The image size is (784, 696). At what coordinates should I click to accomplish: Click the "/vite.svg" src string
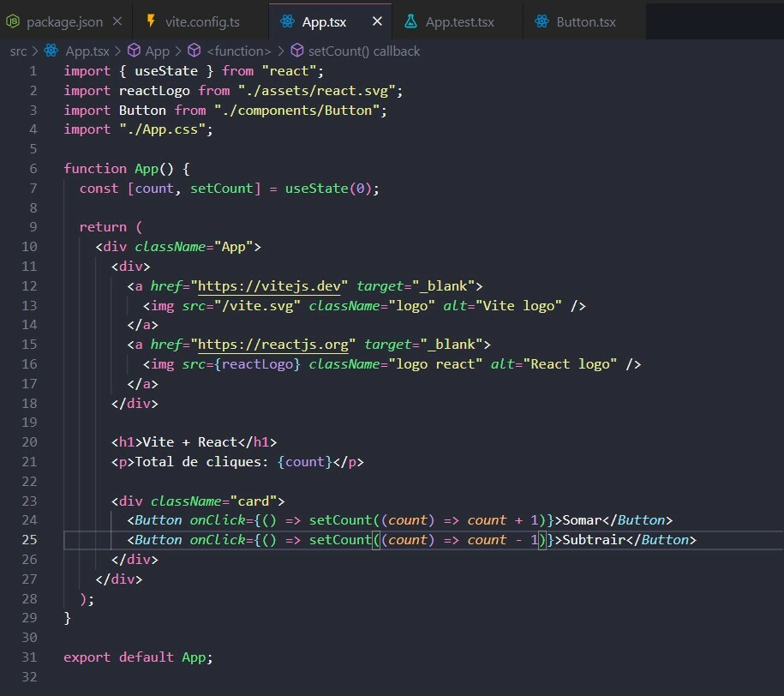click(257, 306)
